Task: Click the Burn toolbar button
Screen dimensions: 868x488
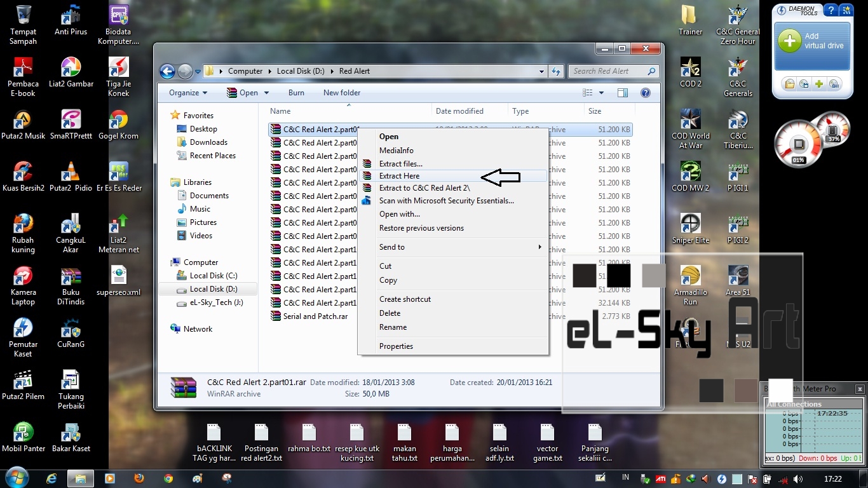Action: [x=296, y=93]
